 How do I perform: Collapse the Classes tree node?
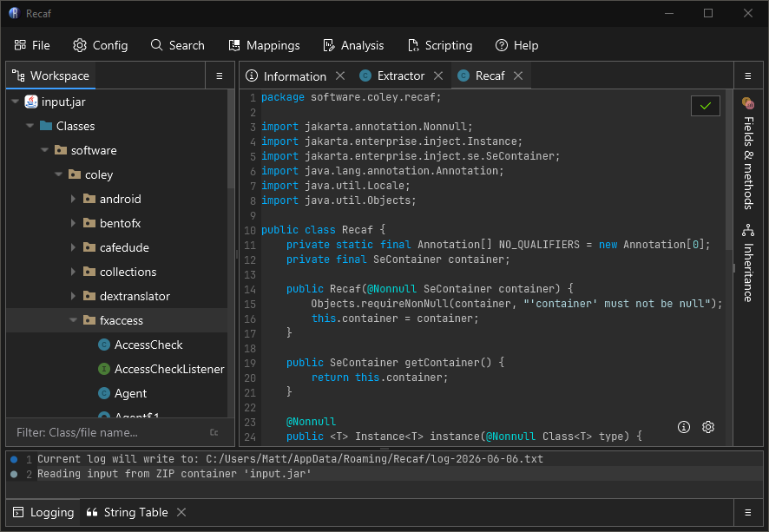tap(30, 126)
